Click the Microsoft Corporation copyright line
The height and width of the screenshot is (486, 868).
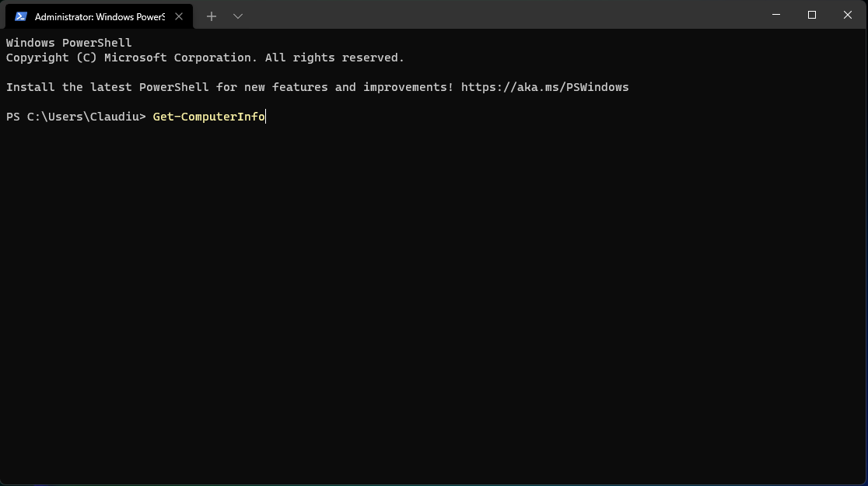(x=205, y=57)
